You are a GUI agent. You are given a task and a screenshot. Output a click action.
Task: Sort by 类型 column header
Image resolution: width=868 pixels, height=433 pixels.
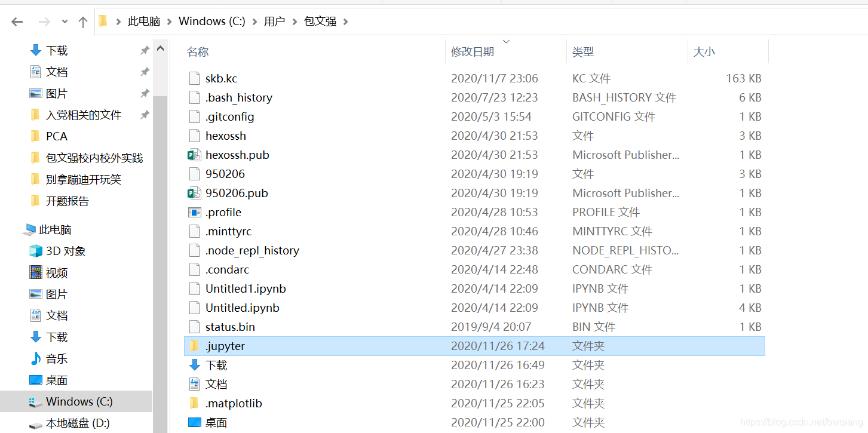tap(583, 52)
